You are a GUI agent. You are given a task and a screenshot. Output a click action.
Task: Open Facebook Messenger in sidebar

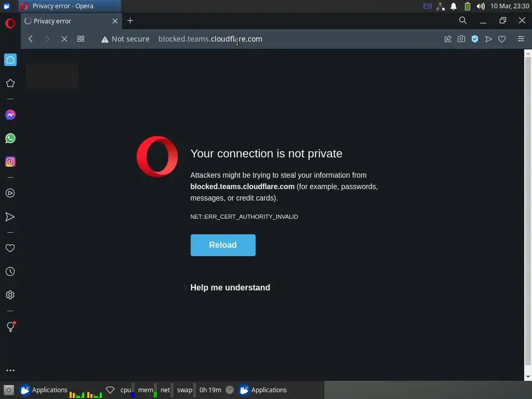[10, 115]
